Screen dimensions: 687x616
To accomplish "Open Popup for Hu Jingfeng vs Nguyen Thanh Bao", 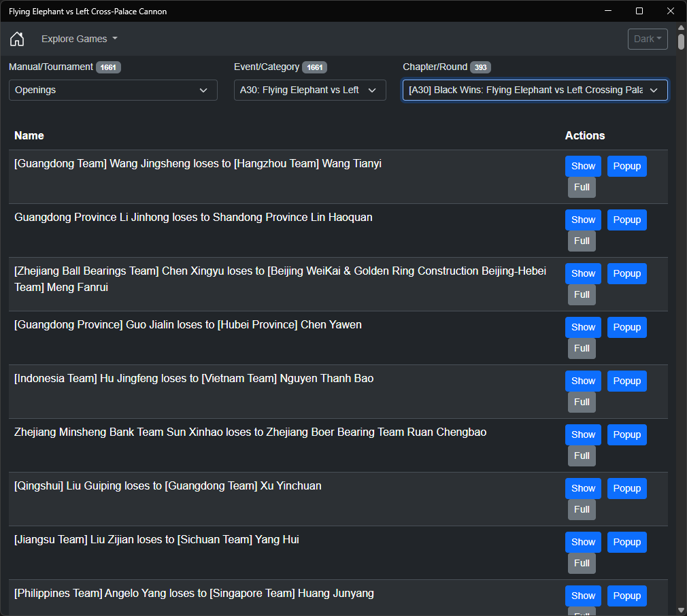I will click(x=626, y=381).
